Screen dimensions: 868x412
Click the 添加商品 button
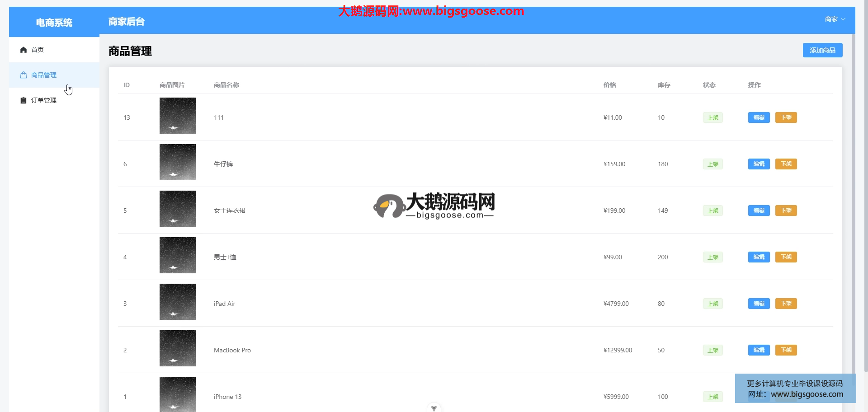click(x=822, y=50)
